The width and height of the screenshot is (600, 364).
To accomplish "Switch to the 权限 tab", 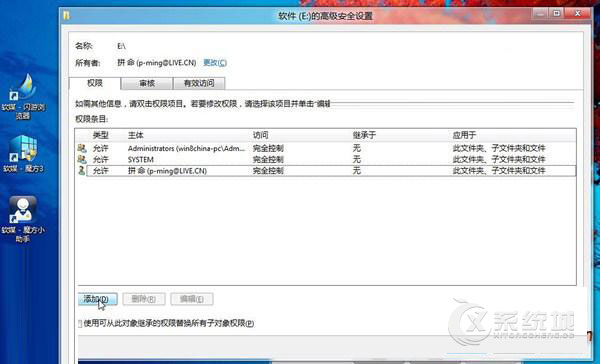I will [x=95, y=83].
